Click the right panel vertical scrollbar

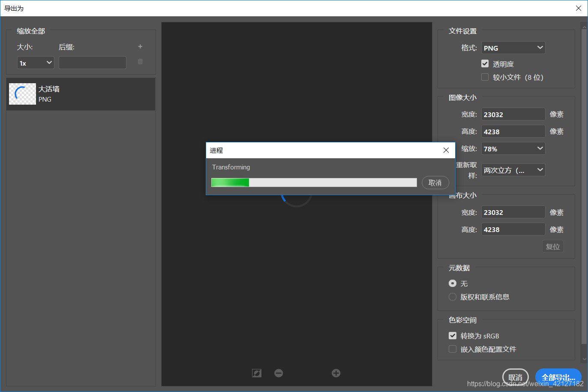[x=584, y=186]
